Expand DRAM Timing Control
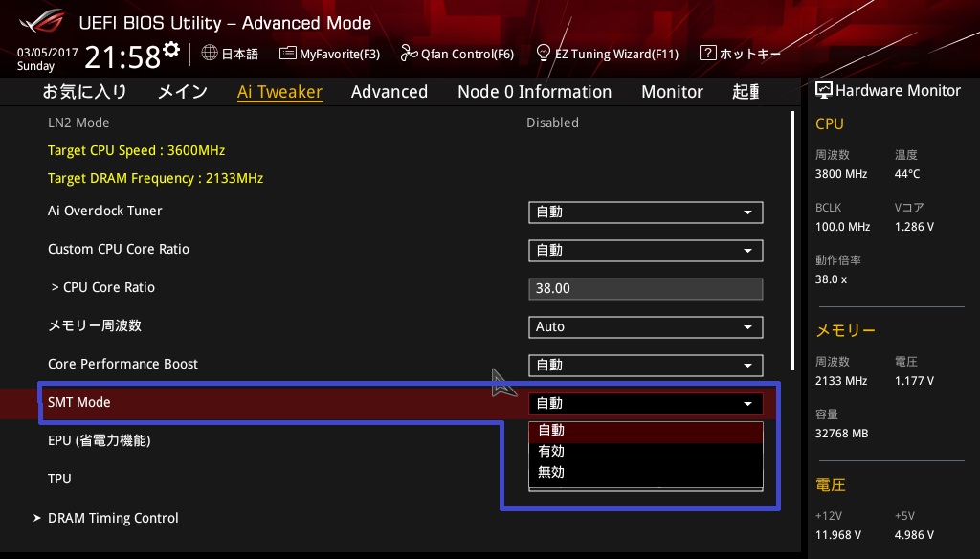 (107, 518)
